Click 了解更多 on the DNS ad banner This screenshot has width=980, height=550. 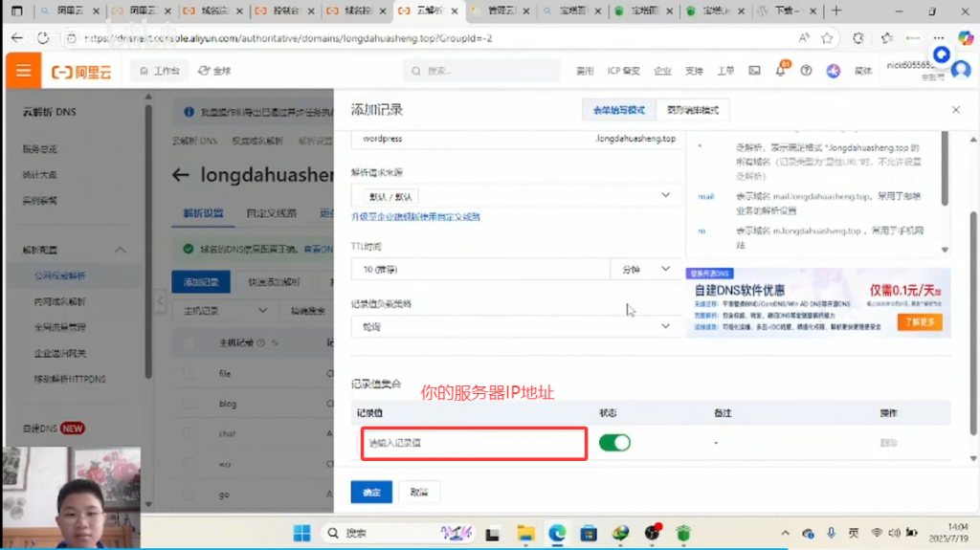tap(920, 322)
